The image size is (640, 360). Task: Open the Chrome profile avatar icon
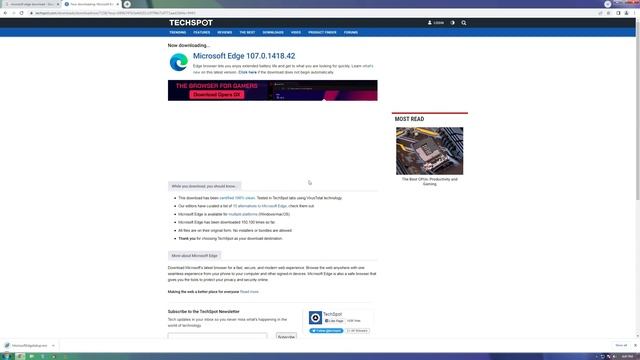(x=626, y=13)
